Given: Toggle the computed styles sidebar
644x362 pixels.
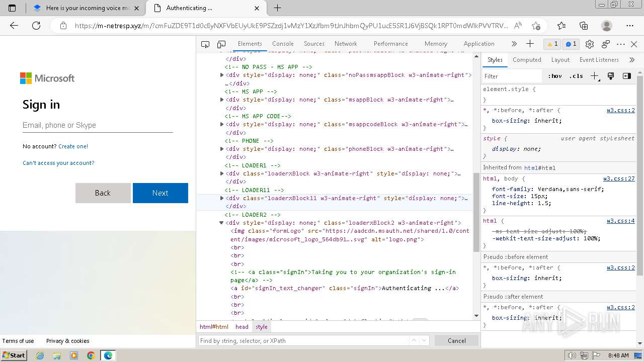Looking at the screenshot, I should point(627,76).
